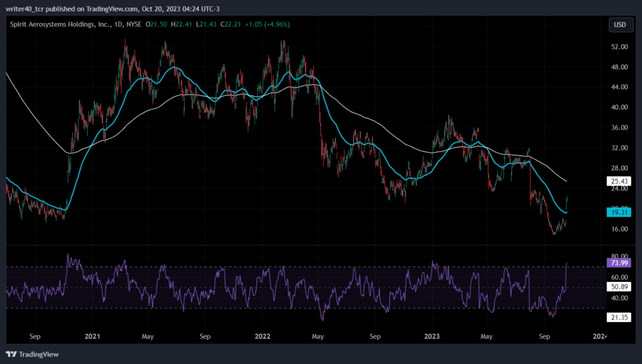Click the USD currency button
This screenshot has height=364, width=642.
coord(620,24)
